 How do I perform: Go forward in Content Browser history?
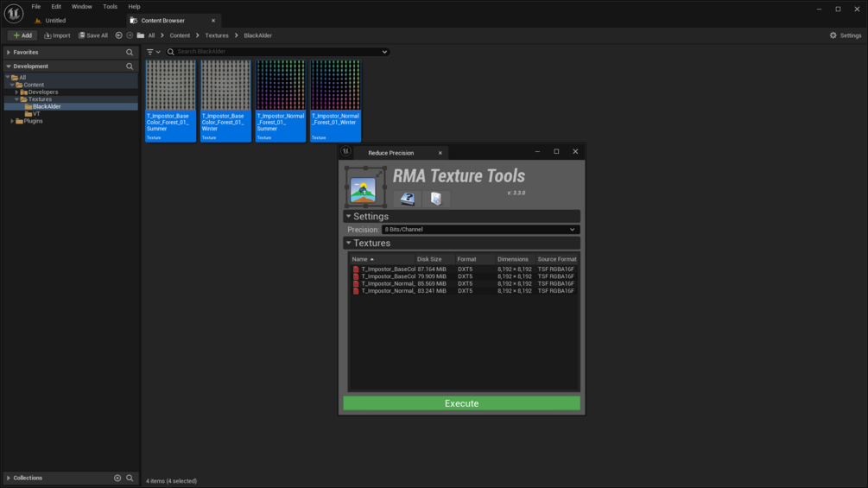coord(130,35)
